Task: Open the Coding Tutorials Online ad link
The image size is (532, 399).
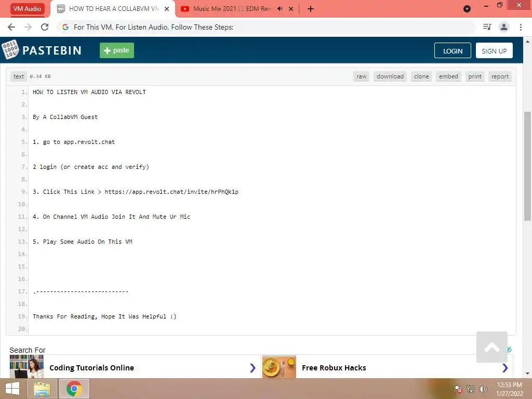Action: click(91, 368)
